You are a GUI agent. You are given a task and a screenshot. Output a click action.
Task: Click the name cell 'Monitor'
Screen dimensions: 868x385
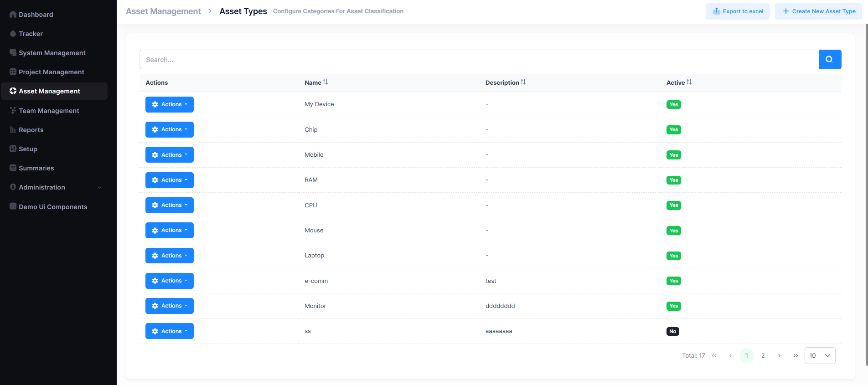315,306
